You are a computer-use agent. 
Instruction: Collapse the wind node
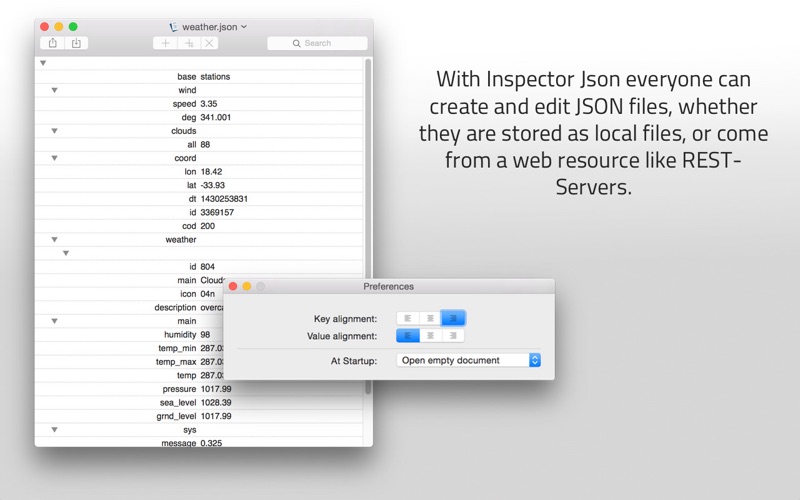pyautogui.click(x=54, y=90)
